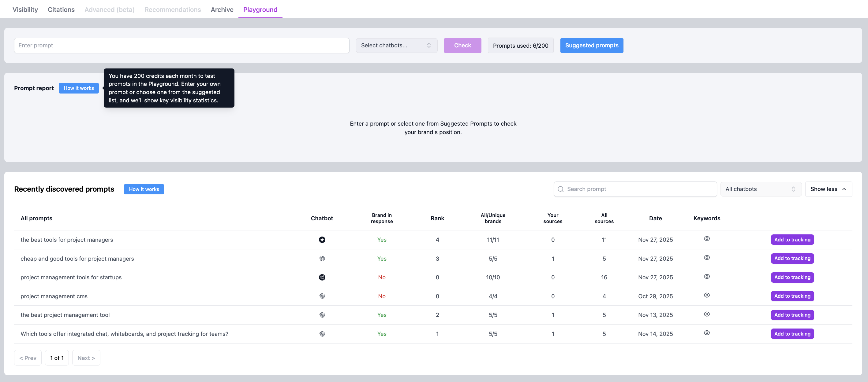868x382 pixels.
Task: Click chatbot icon in 'project management cms' row
Action: point(322,296)
